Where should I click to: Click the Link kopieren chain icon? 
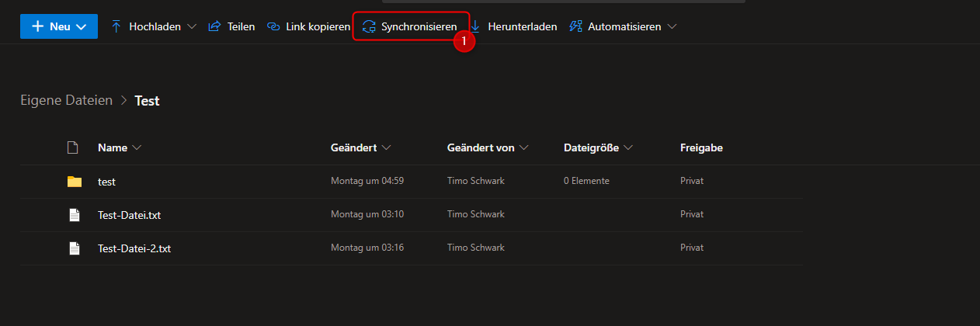(273, 26)
